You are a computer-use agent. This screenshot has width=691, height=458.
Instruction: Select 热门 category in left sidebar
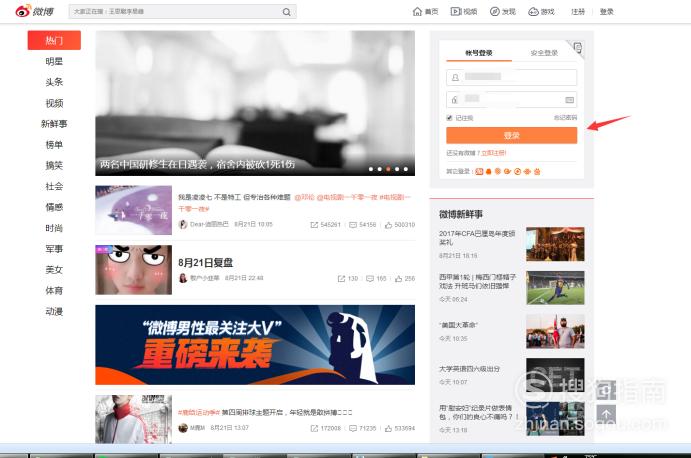54,40
